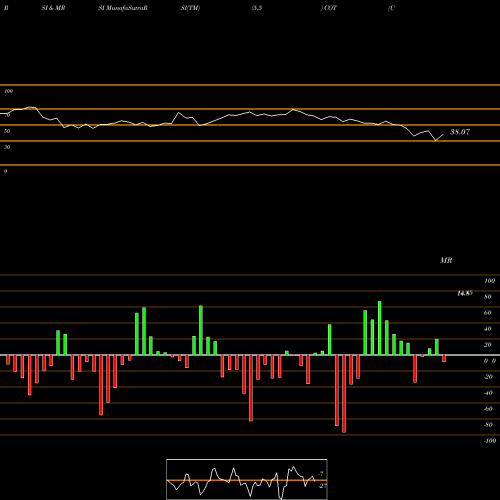Click the longest red MR histogram bar
Viewport: 500px width, 500px height.
tap(344, 394)
